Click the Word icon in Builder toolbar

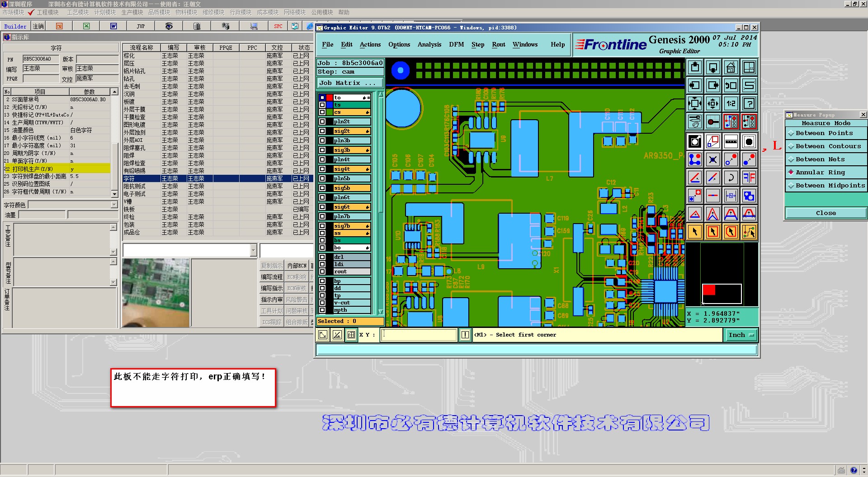tap(113, 26)
